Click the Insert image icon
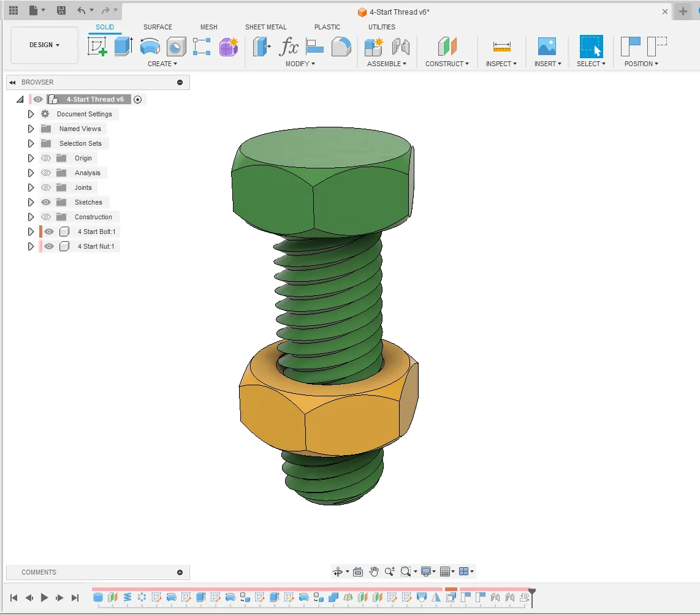 (x=546, y=47)
